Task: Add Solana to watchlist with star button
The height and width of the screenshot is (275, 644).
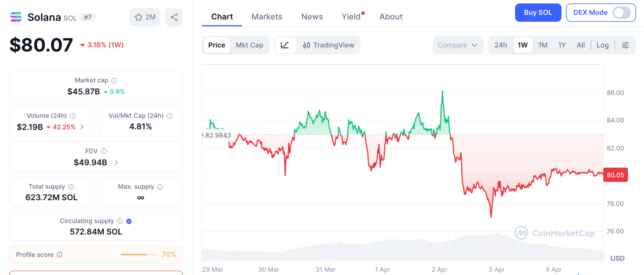Action: click(x=145, y=17)
